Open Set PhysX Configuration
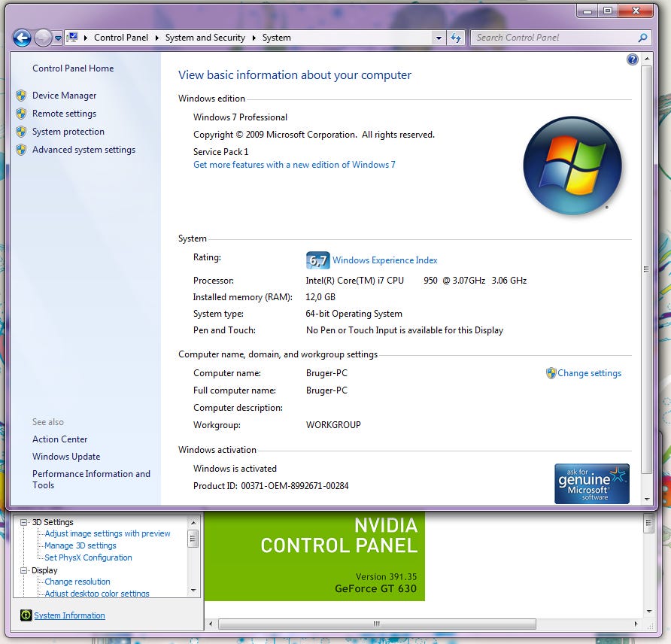 point(88,557)
